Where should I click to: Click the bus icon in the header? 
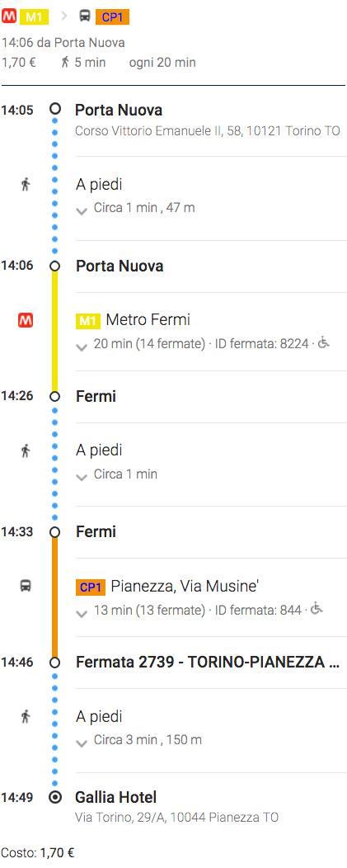pos(85,17)
